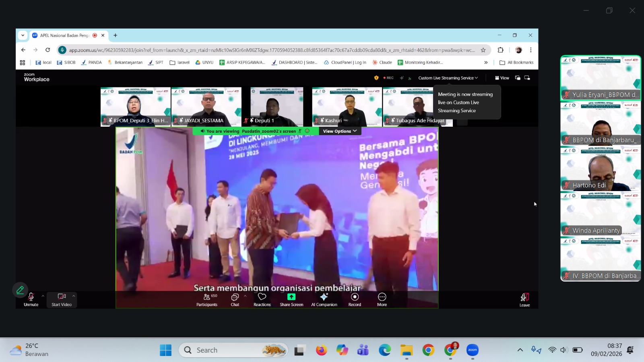The image size is (644, 362).
Task: Open AI Companion
Action: tap(324, 299)
